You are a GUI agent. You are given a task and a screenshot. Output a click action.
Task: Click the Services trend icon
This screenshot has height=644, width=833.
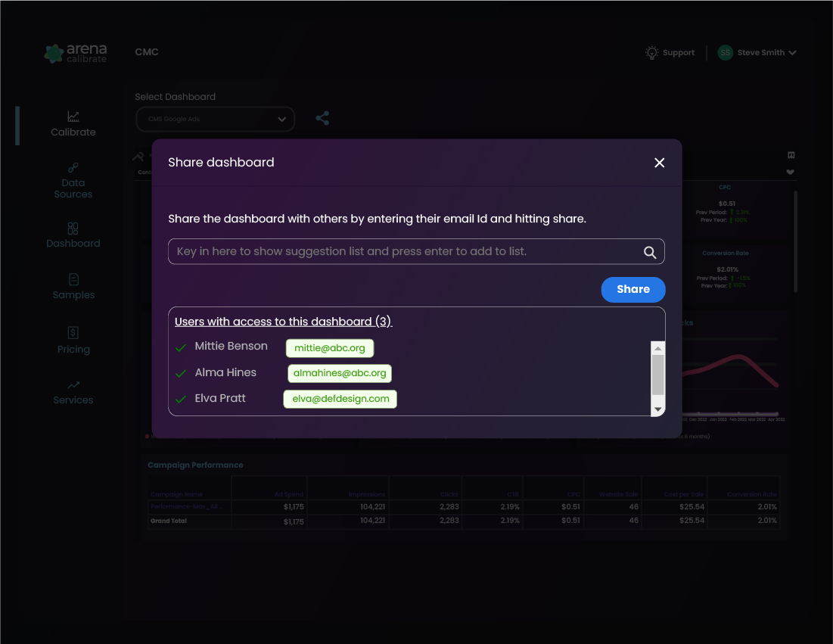[73, 385]
